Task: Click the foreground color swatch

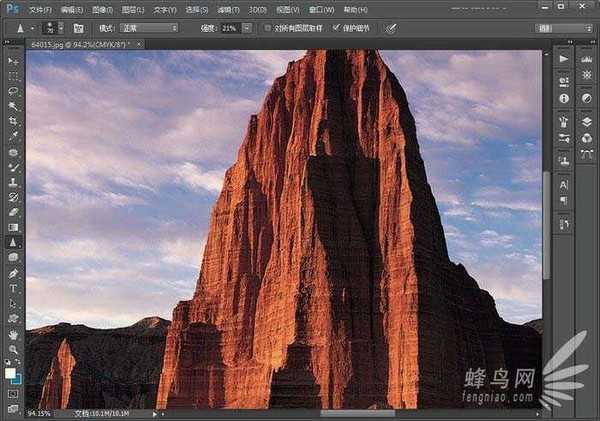Action: (10, 372)
